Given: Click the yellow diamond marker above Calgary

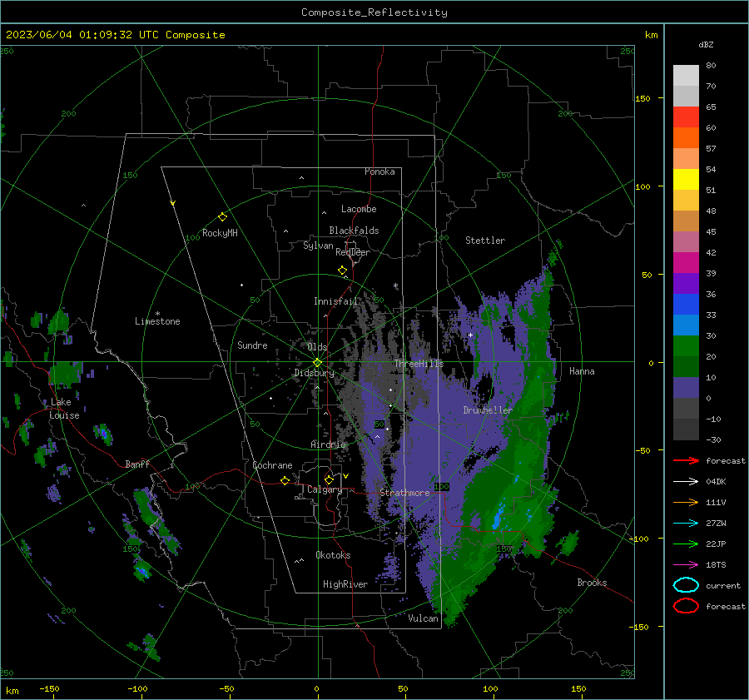Looking at the screenshot, I should (x=329, y=479).
